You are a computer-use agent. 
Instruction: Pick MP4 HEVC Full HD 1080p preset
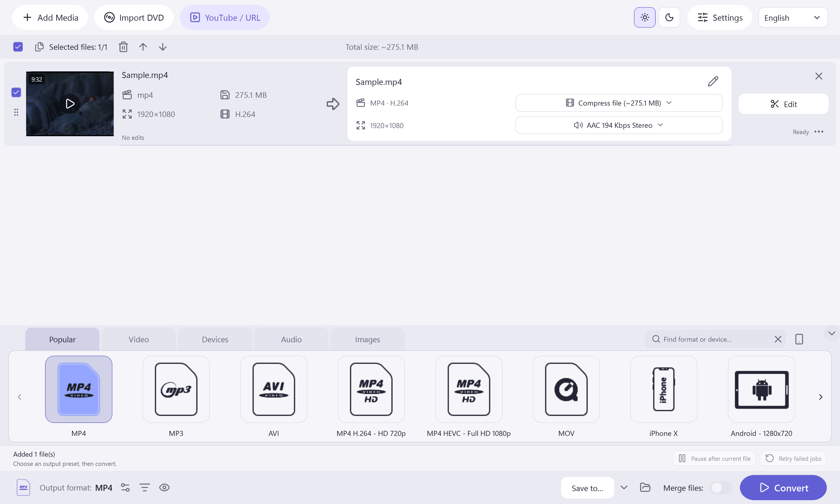coord(469,389)
